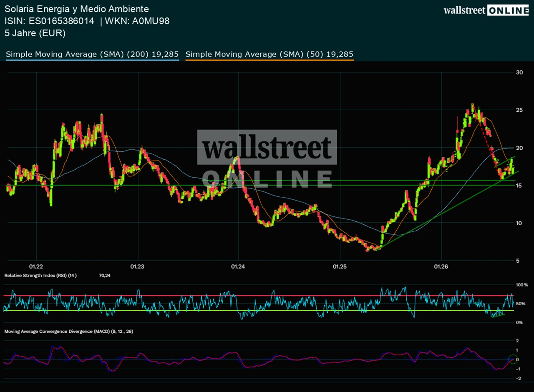Click the MACD axis label -2
This screenshot has height=392, width=534.
pyautogui.click(x=519, y=379)
